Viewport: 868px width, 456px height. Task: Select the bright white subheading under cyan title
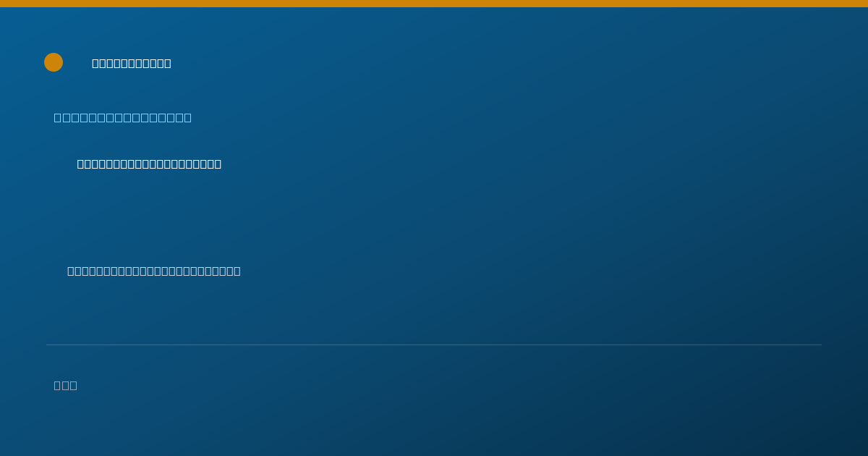point(149,164)
